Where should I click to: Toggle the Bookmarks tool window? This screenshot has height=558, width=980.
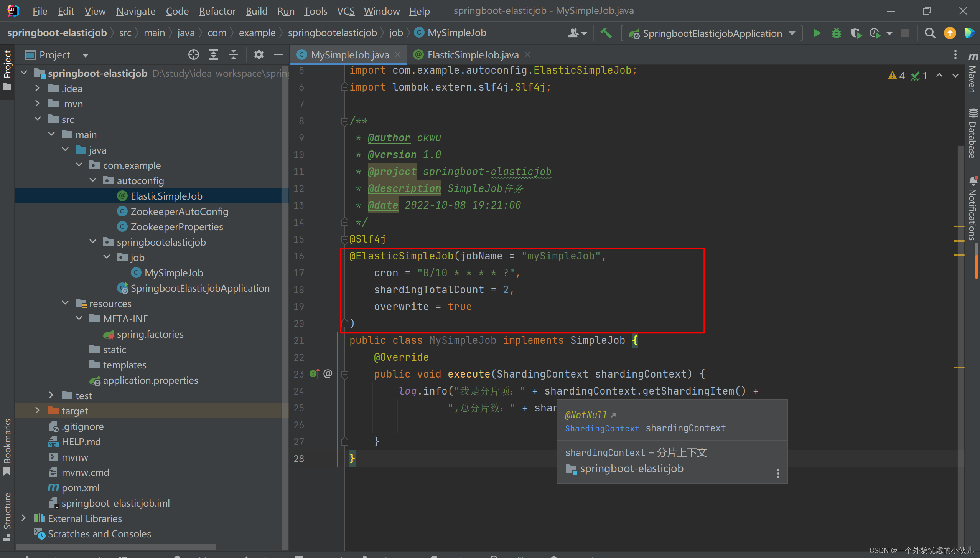point(7,447)
